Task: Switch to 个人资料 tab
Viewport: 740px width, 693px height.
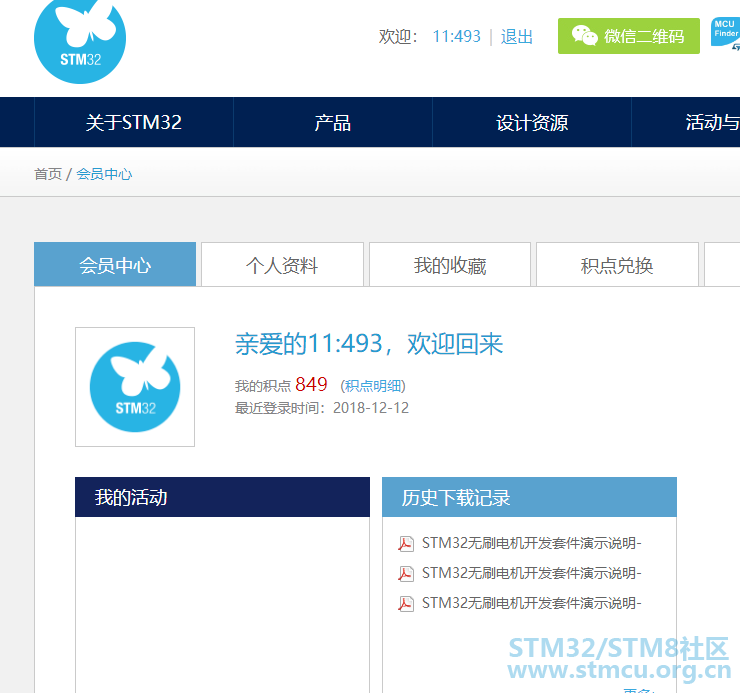Action: [282, 264]
